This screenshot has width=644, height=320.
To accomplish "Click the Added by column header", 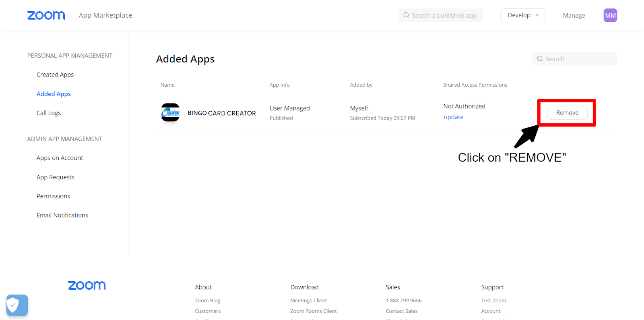I will (x=361, y=85).
